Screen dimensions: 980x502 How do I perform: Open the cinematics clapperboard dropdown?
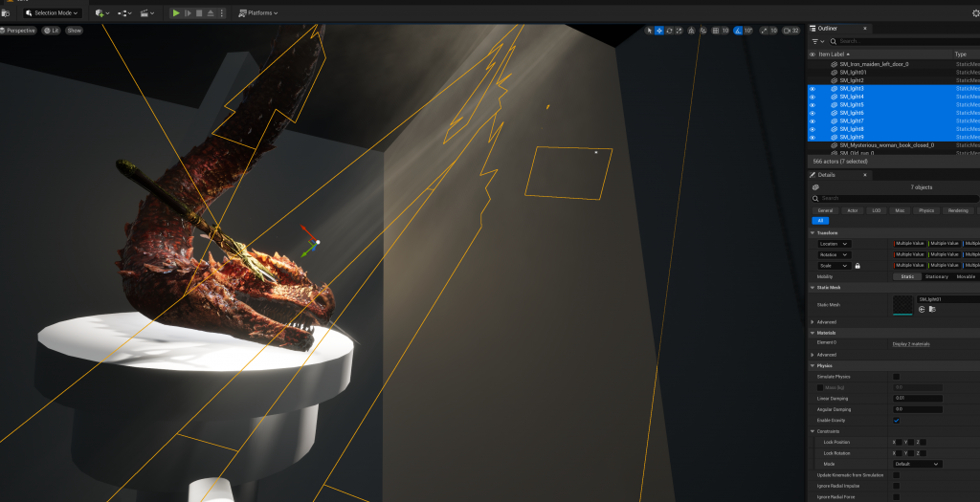coord(146,13)
